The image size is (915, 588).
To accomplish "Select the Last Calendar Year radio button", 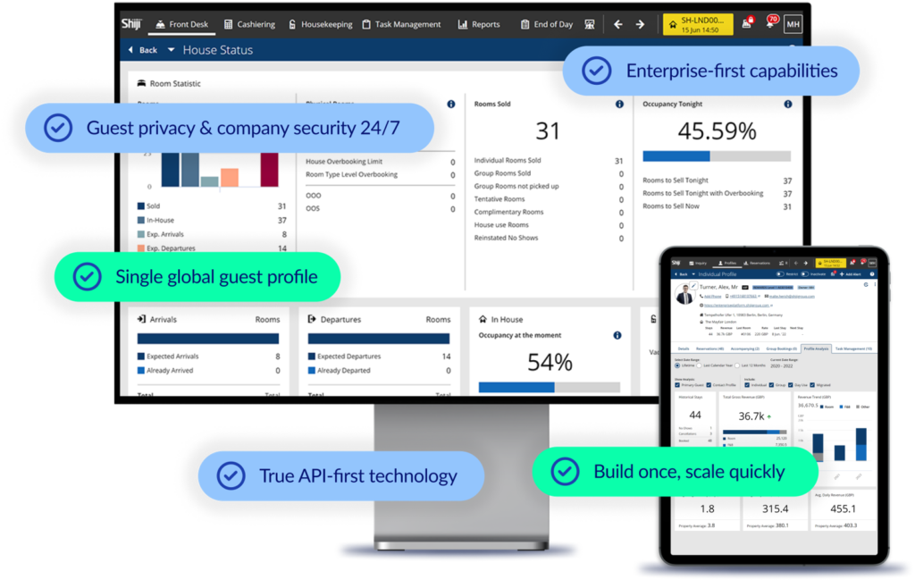I will click(x=700, y=365).
